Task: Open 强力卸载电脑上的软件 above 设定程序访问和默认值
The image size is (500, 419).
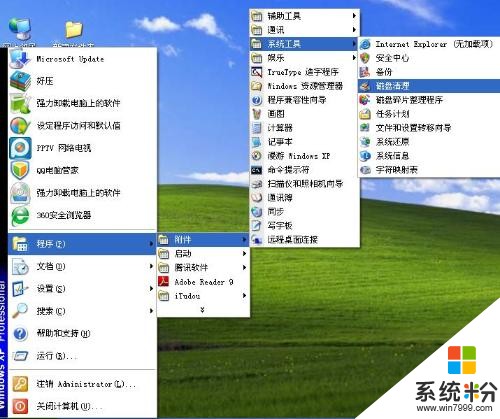Action: (x=83, y=103)
